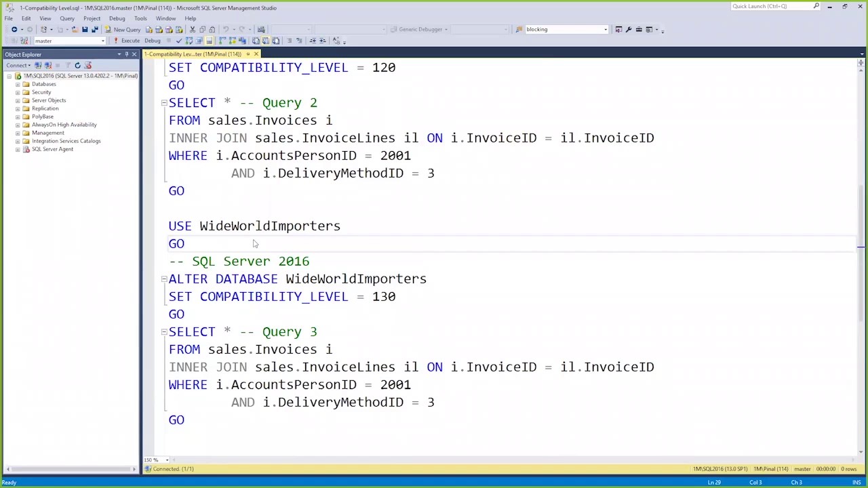The height and width of the screenshot is (488, 868).
Task: Click the Properties wrench icon
Action: point(629,29)
